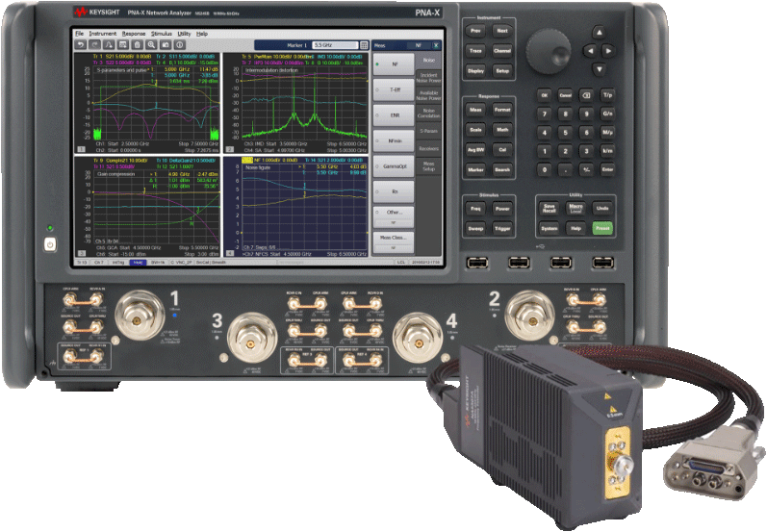Push the Trace hardware key
Screen dimensions: 767x532
(475, 51)
